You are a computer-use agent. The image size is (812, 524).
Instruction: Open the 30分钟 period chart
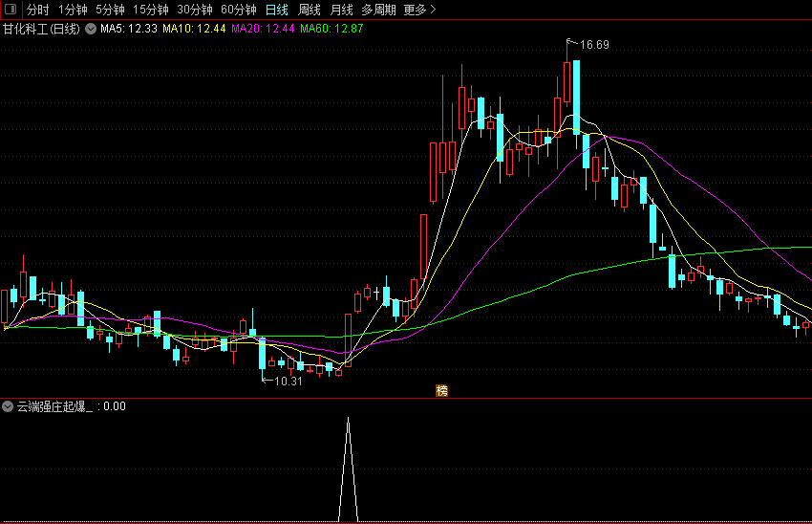click(x=195, y=10)
